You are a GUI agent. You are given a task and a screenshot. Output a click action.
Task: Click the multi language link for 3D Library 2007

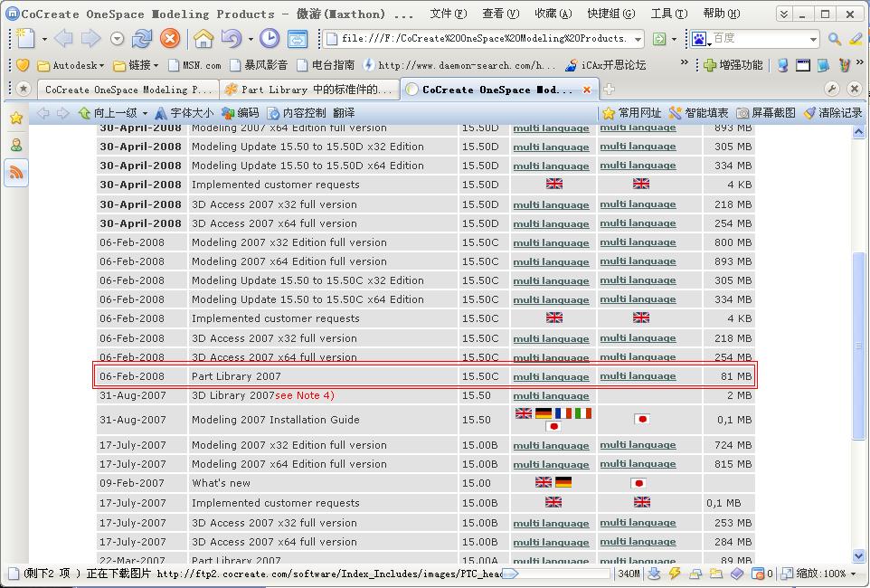551,396
